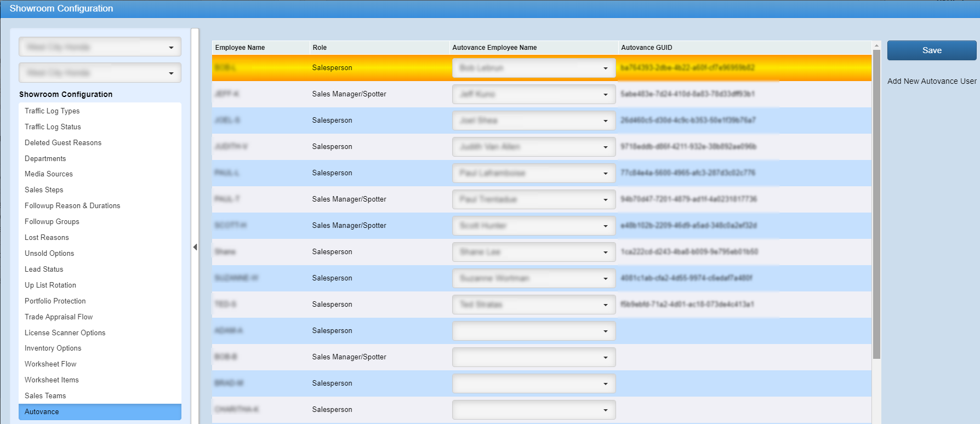The image size is (980, 424).
Task: Click the scroll up arrow of table
Action: (876, 45)
